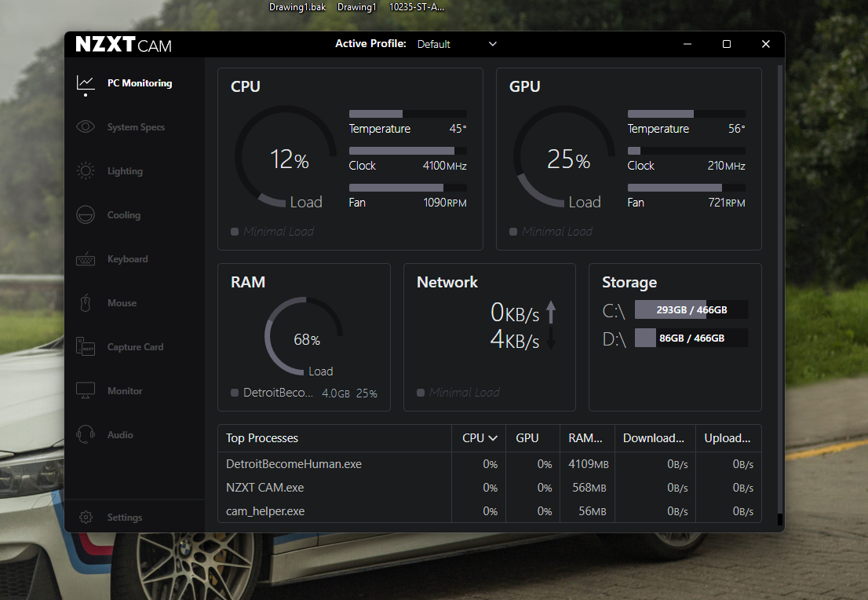Click the CPU 12% load gauge
The width and height of the screenshot is (868, 600).
tap(286, 157)
